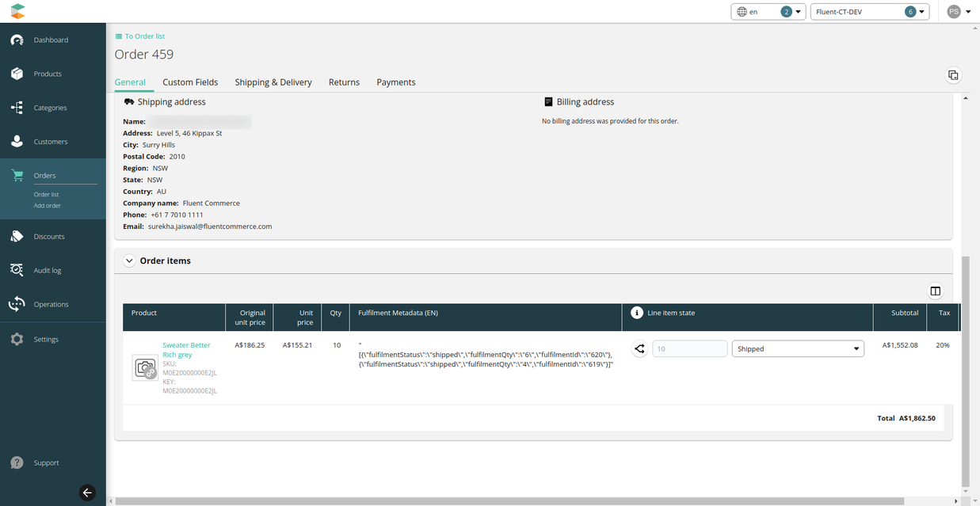Click the Settings gear icon
This screenshot has height=506, width=980.
17,339
